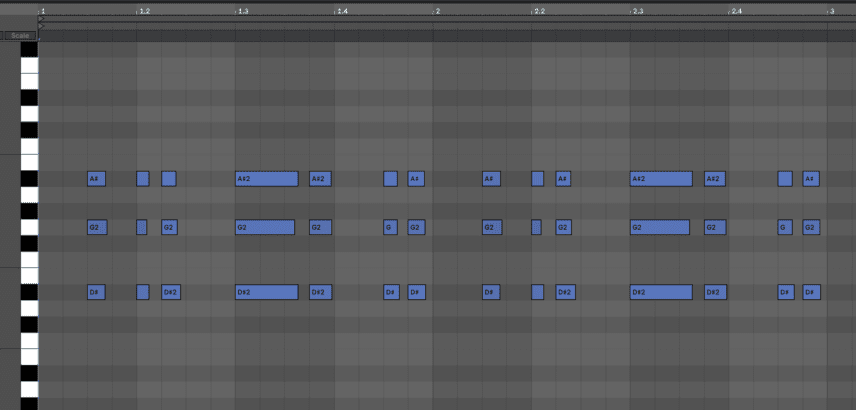Select short A#2 note right after bar 1's long note
Image resolution: width=856 pixels, height=410 pixels.
(320, 179)
